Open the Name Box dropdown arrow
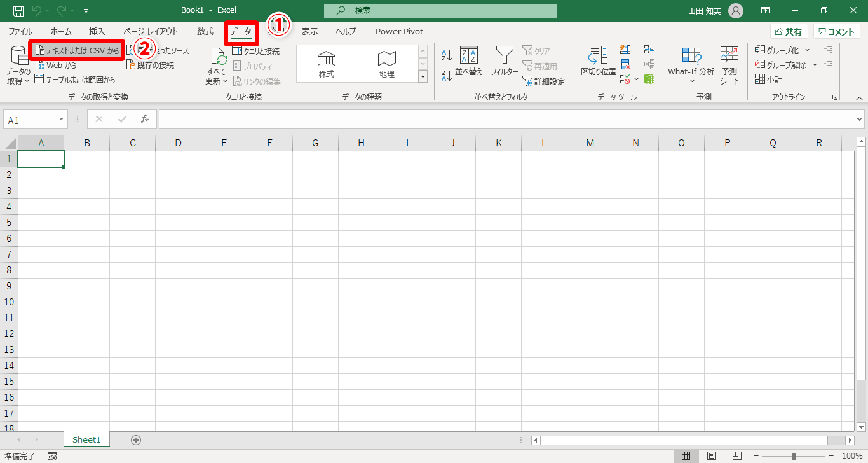 pyautogui.click(x=62, y=120)
